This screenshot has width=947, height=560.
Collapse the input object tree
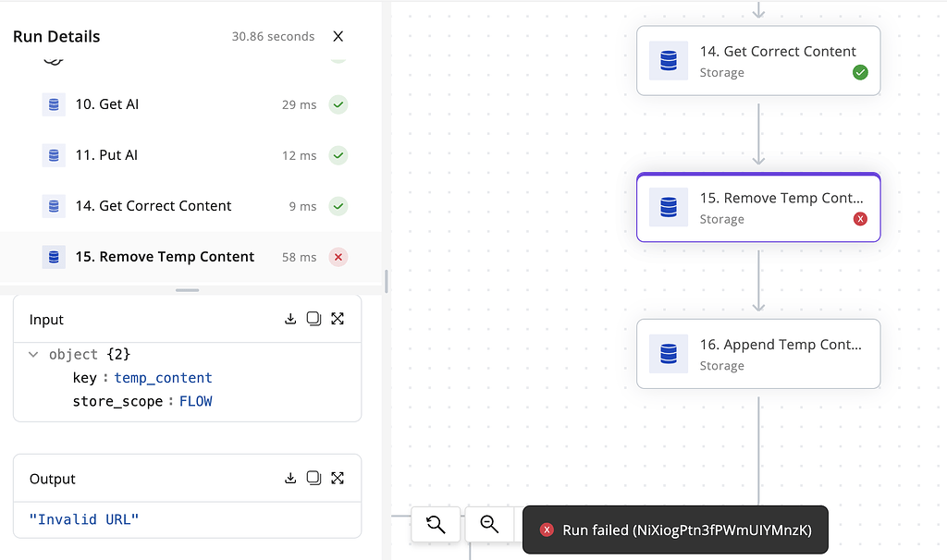click(33, 355)
